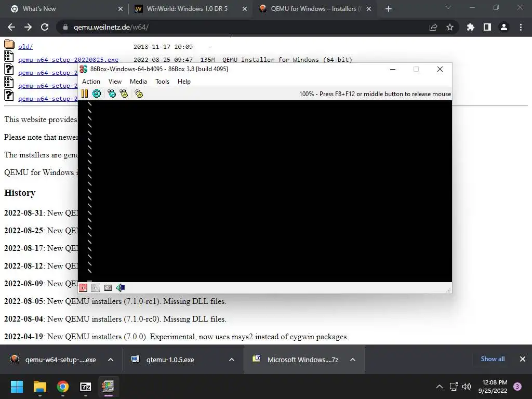This screenshot has height=399, width=532.
Task: Bookmark this page with the star icon
Action: coord(450,27)
